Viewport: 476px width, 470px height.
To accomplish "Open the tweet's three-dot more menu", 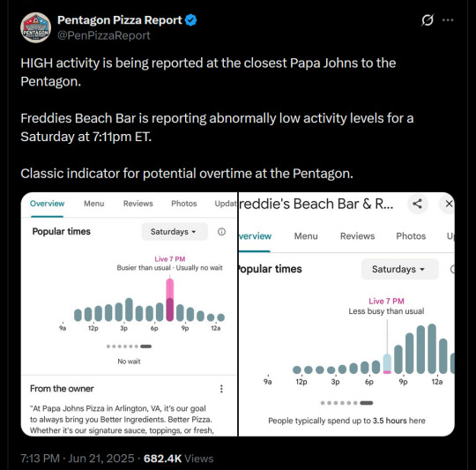I will (448, 20).
